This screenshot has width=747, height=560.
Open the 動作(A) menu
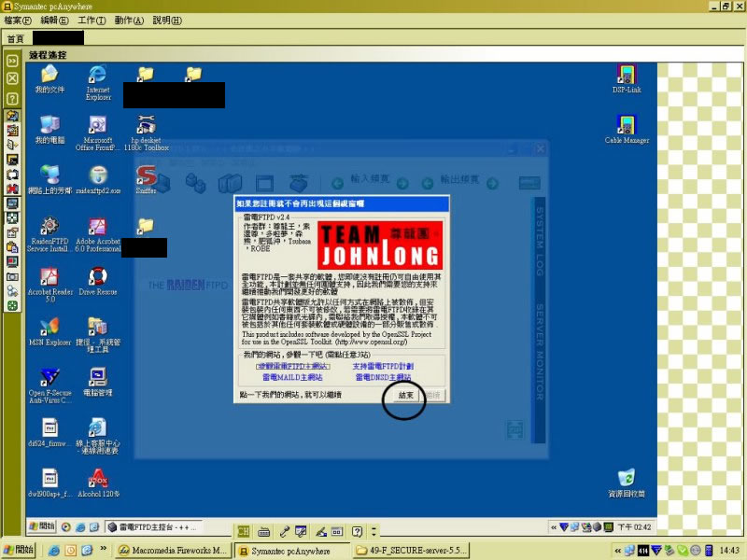tap(129, 21)
